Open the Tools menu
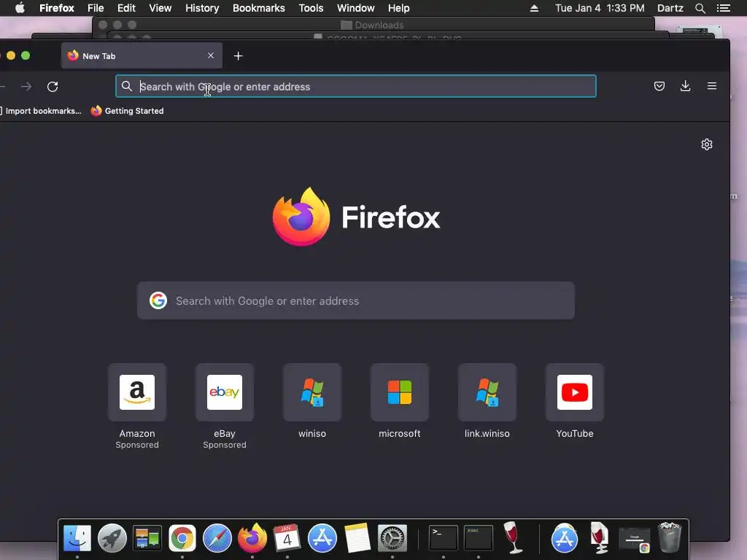 pos(311,8)
